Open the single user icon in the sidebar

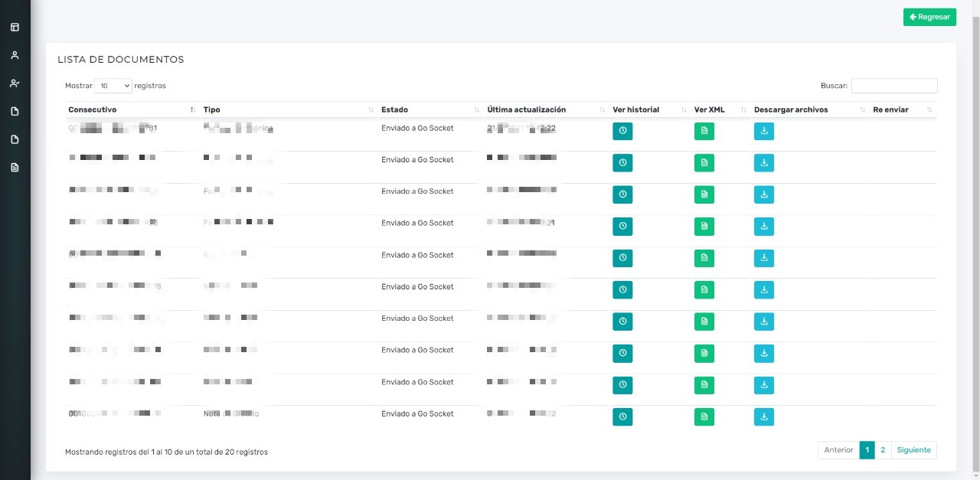(x=15, y=55)
